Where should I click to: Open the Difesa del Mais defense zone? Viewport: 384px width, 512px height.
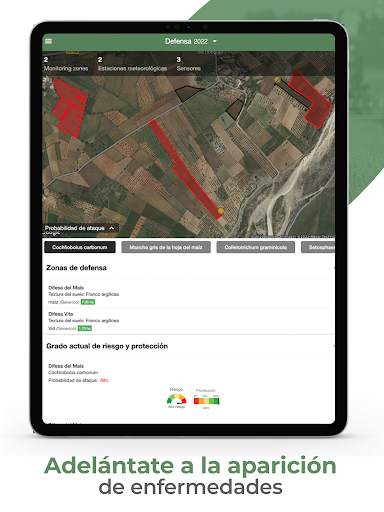188,295
